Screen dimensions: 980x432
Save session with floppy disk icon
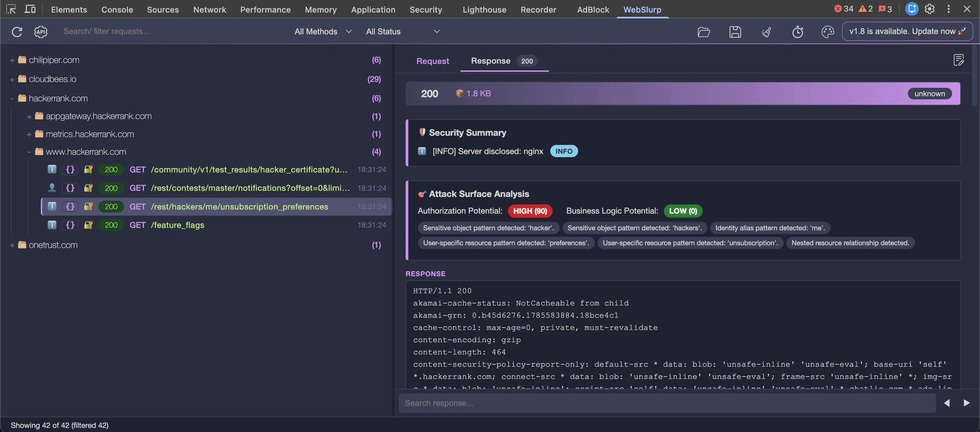pyautogui.click(x=735, y=32)
